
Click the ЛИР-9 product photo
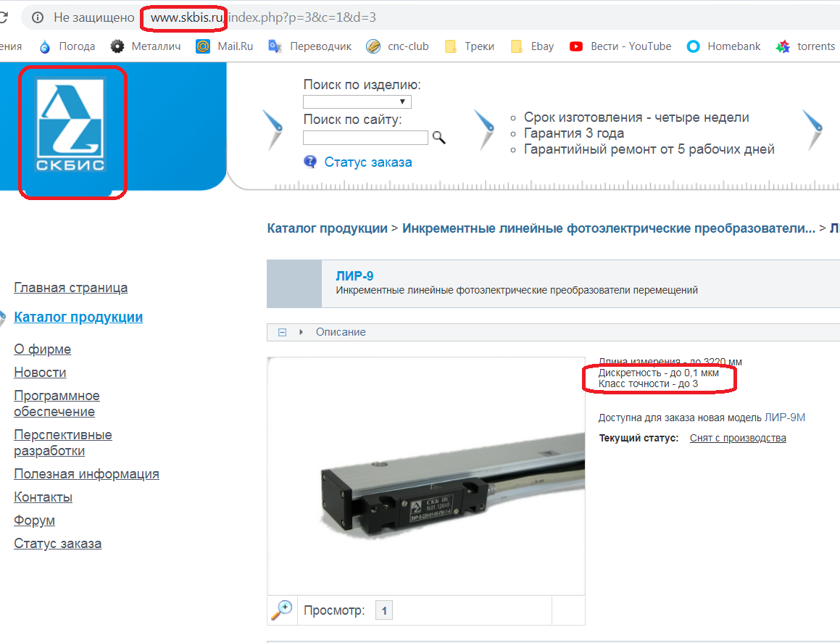[x=426, y=476]
